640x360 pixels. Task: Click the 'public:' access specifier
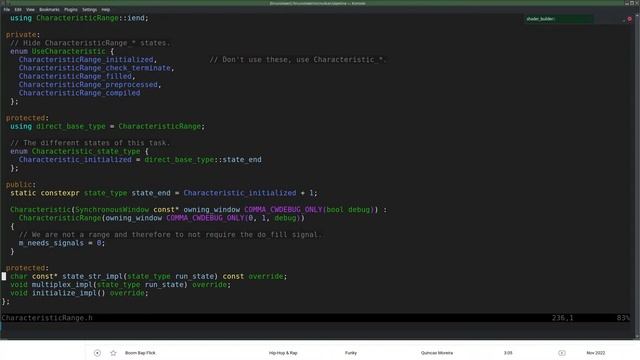21,185
